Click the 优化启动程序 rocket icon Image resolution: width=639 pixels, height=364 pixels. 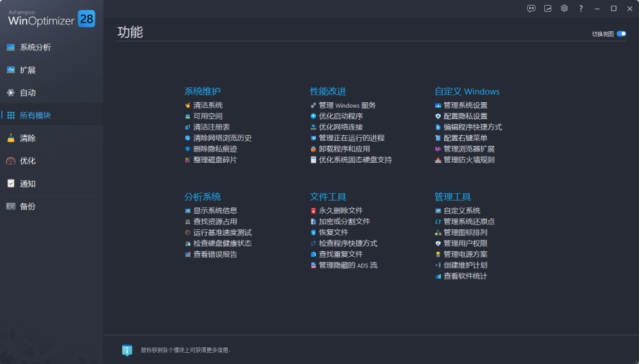tap(313, 116)
